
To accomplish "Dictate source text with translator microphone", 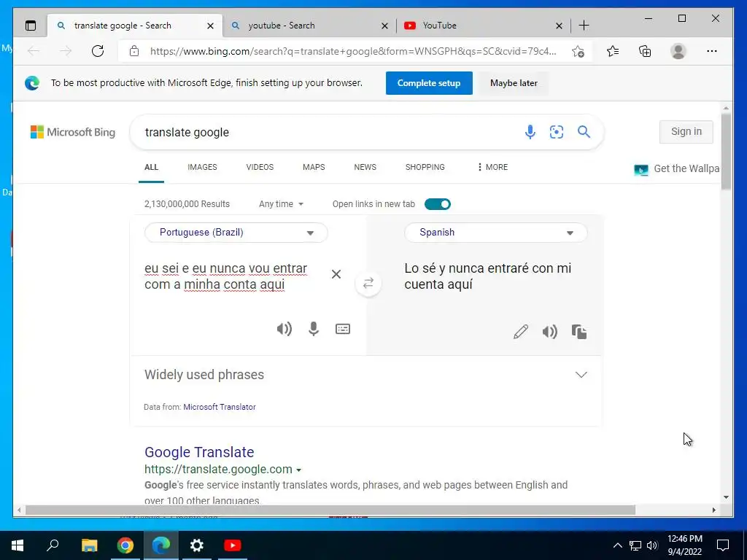I will (x=314, y=329).
